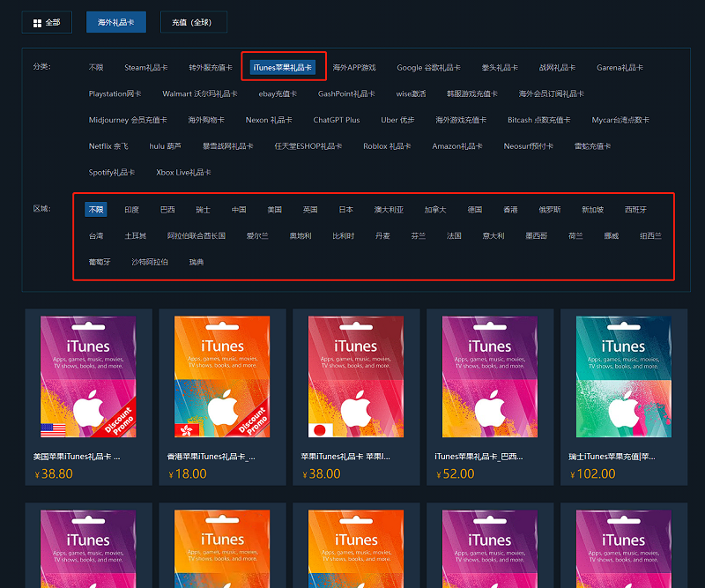The width and height of the screenshot is (705, 588).
Task: Open the 美国苹果iTunes礼品卡 card image
Action: pyautogui.click(x=88, y=376)
